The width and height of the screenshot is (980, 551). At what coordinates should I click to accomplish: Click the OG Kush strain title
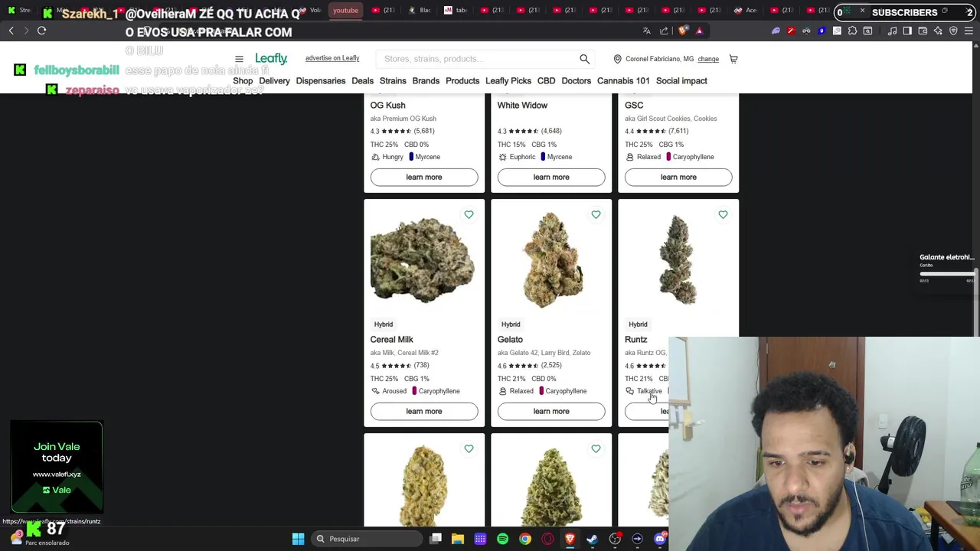coord(387,106)
